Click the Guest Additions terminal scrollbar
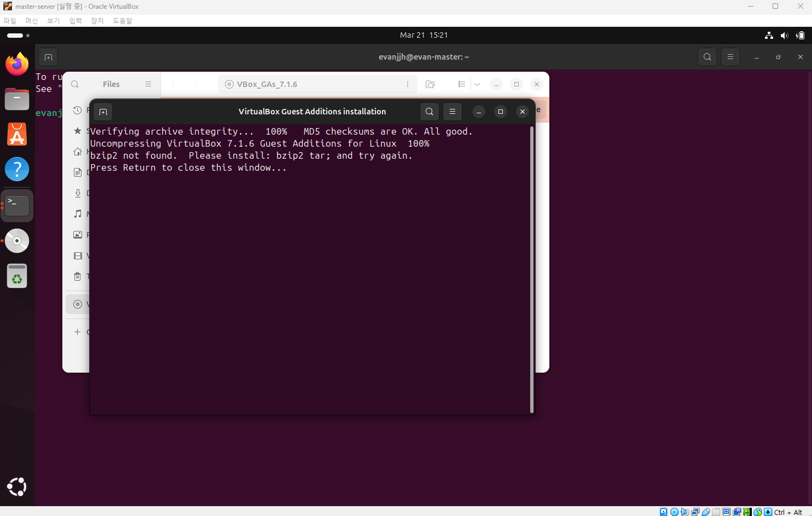 pyautogui.click(x=532, y=269)
